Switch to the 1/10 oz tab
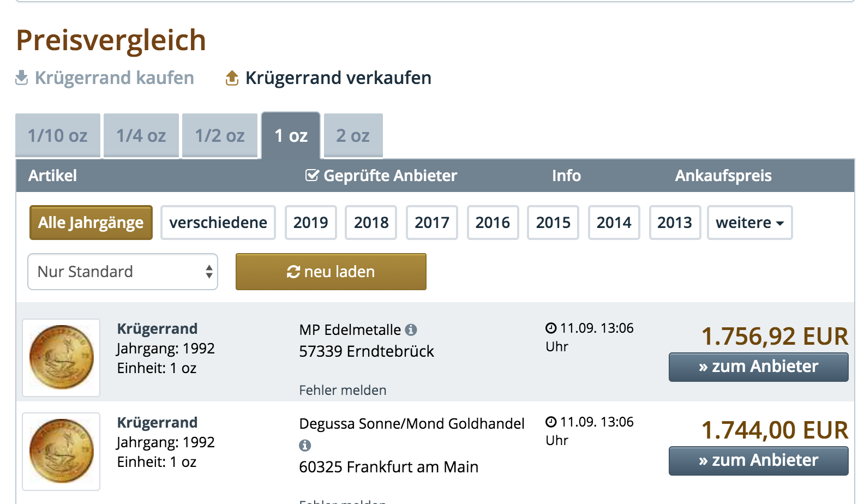 (x=58, y=136)
